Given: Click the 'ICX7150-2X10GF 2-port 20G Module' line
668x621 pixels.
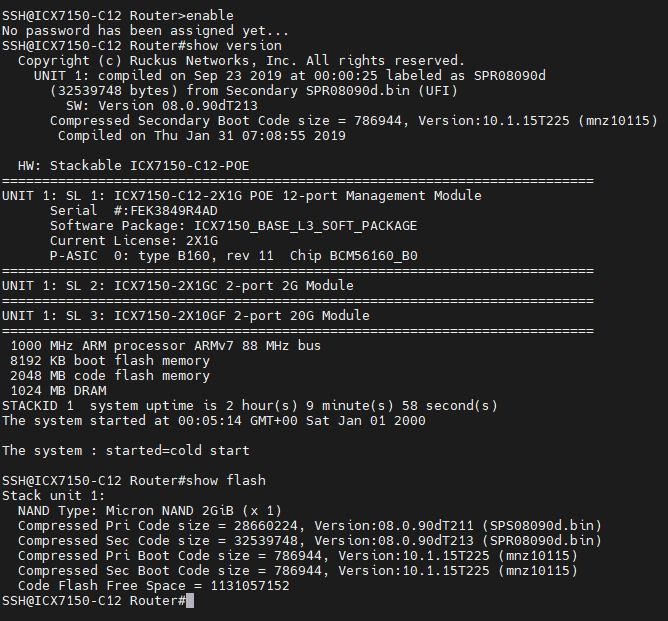Looking at the screenshot, I should 188,315.
